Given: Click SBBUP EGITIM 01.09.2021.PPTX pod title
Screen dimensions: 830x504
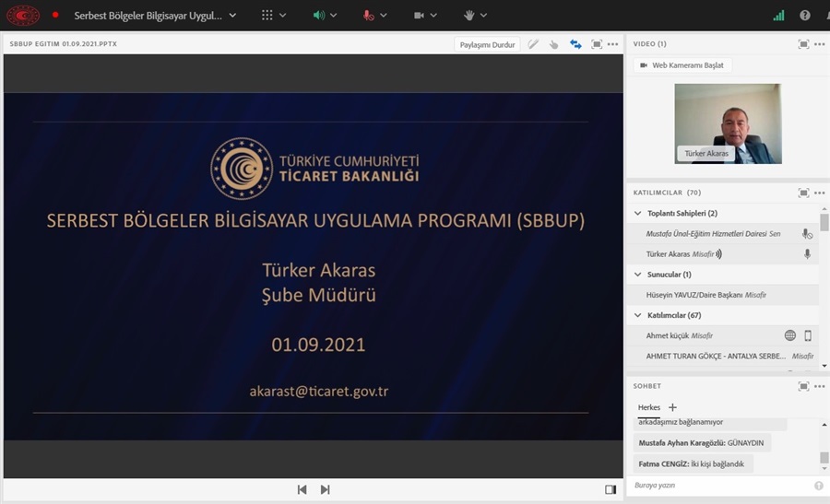Looking at the screenshot, I should [63, 44].
